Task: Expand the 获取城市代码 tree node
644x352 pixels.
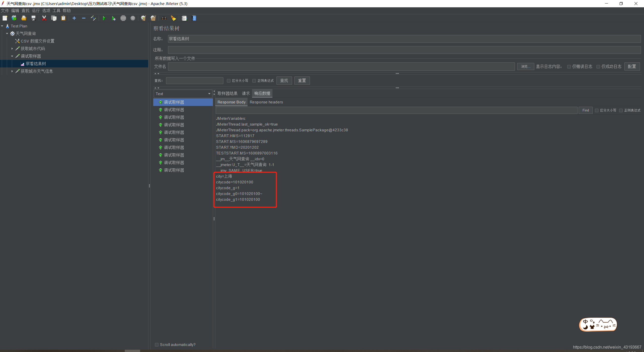Action: click(x=12, y=49)
